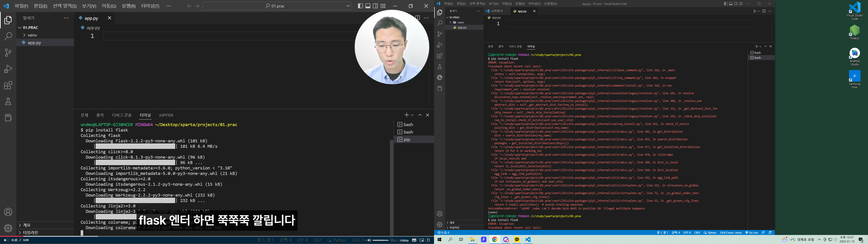Change CRLF line ending in right status bar
The width and height of the screenshot is (868, 244).
point(697,232)
